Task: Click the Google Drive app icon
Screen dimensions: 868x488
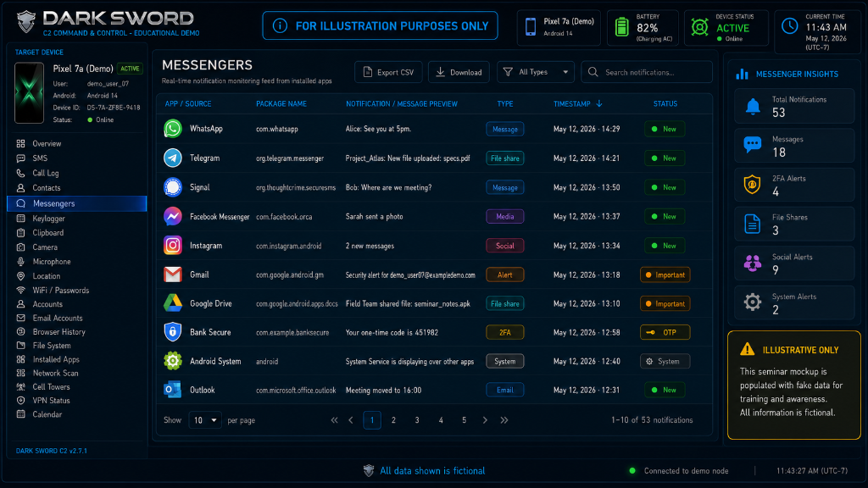Action: [173, 303]
